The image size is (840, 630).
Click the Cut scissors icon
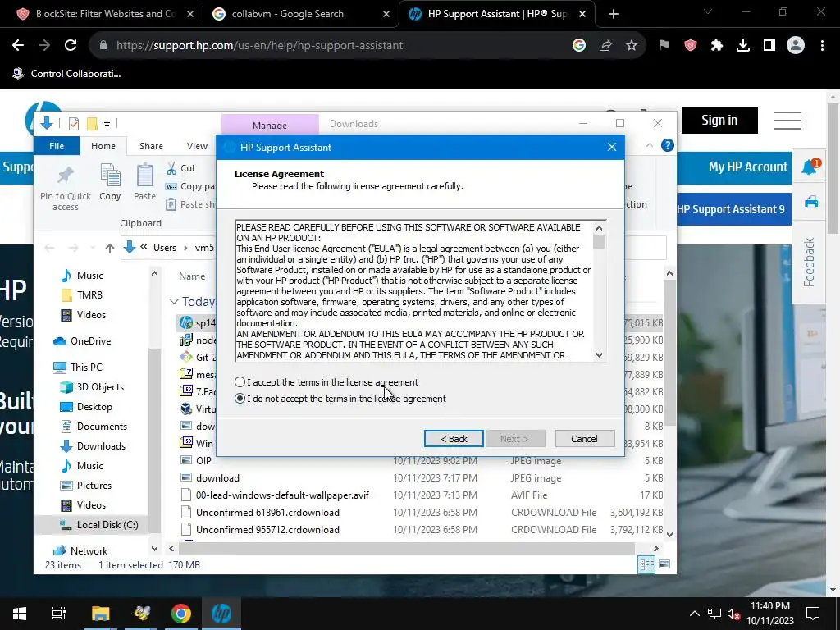171,168
